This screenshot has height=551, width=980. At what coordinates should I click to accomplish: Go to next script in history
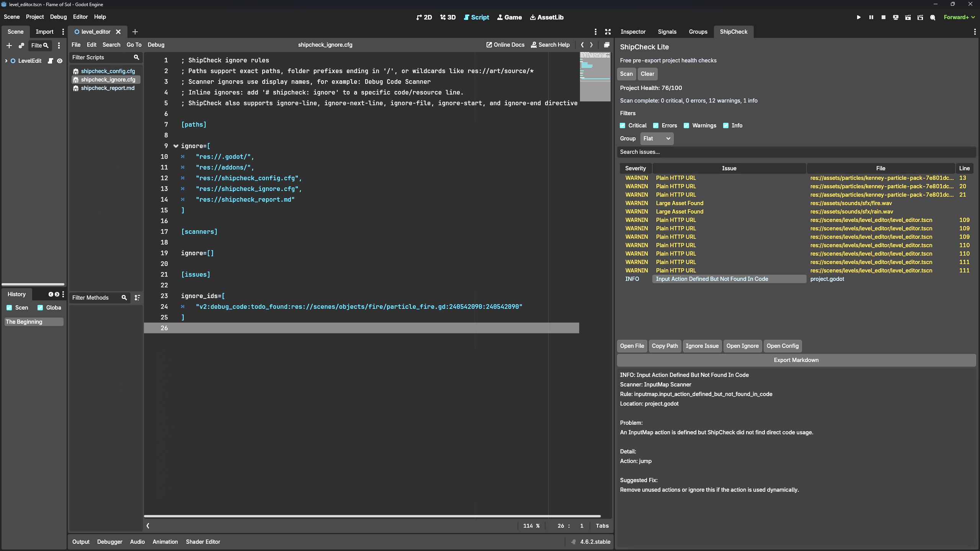[x=591, y=45]
